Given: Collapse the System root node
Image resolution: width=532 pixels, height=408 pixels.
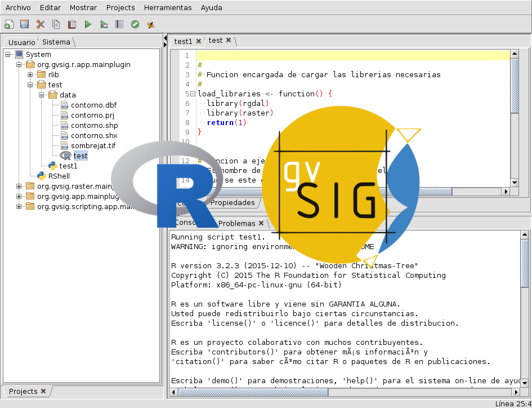Looking at the screenshot, I should (x=8, y=55).
